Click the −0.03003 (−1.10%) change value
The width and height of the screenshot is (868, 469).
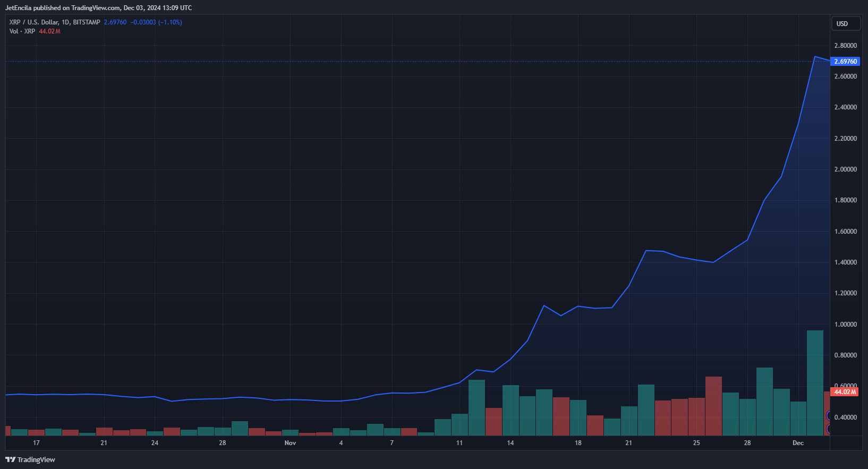(x=156, y=22)
